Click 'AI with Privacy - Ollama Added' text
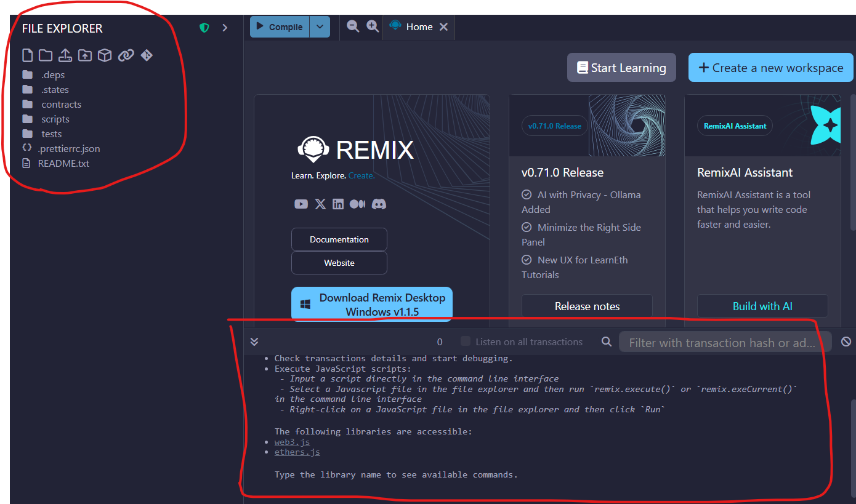The image size is (856, 504). pos(581,202)
